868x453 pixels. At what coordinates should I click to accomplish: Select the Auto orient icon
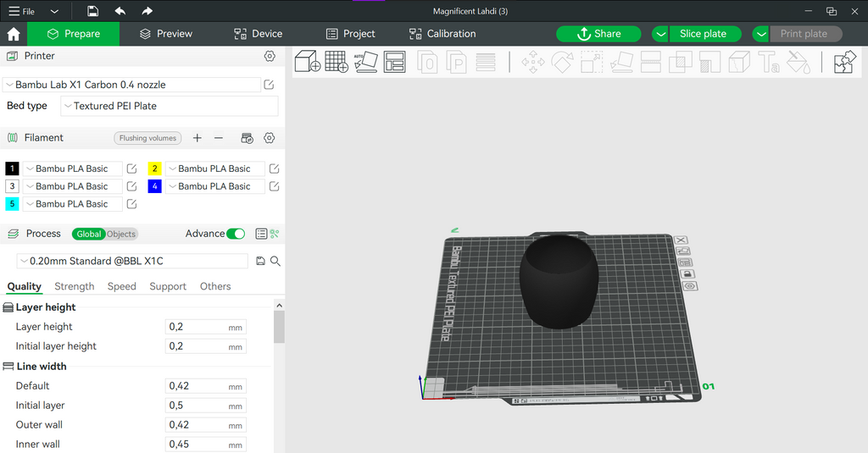(x=365, y=62)
